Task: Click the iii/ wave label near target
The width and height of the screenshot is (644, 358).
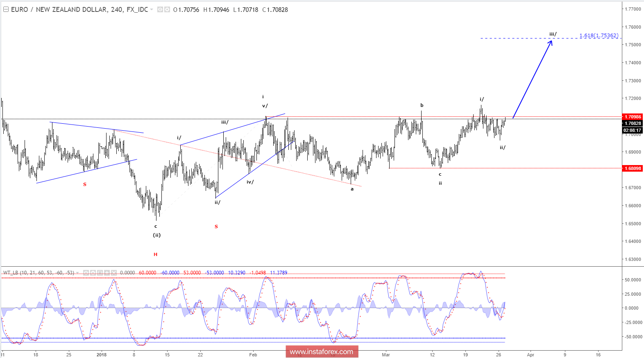Action: click(x=553, y=34)
